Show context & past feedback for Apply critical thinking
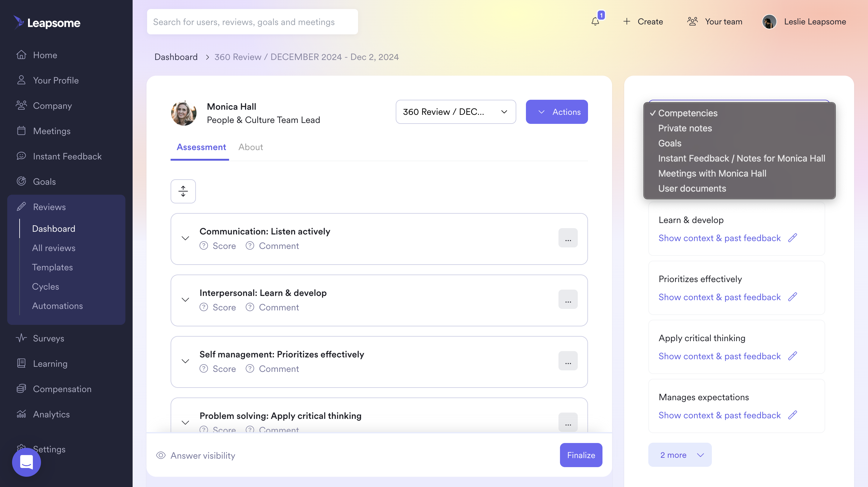 [x=719, y=356]
